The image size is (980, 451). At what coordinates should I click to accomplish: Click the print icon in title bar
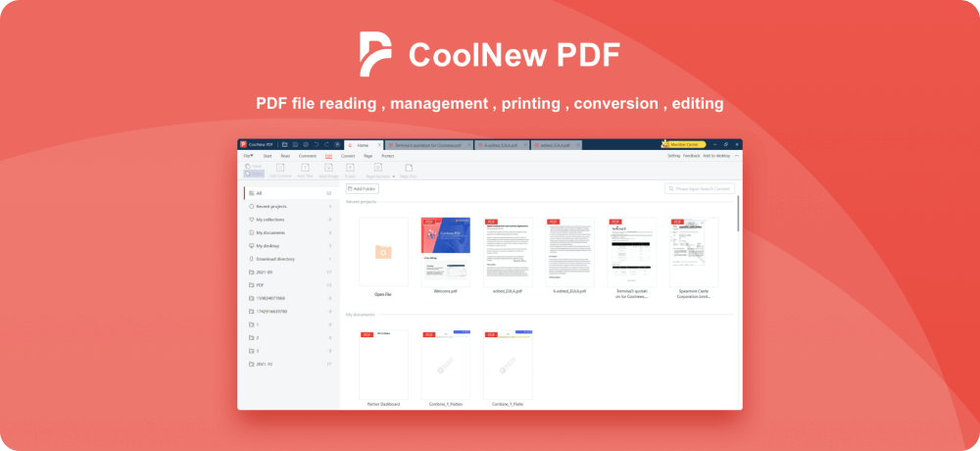306,144
